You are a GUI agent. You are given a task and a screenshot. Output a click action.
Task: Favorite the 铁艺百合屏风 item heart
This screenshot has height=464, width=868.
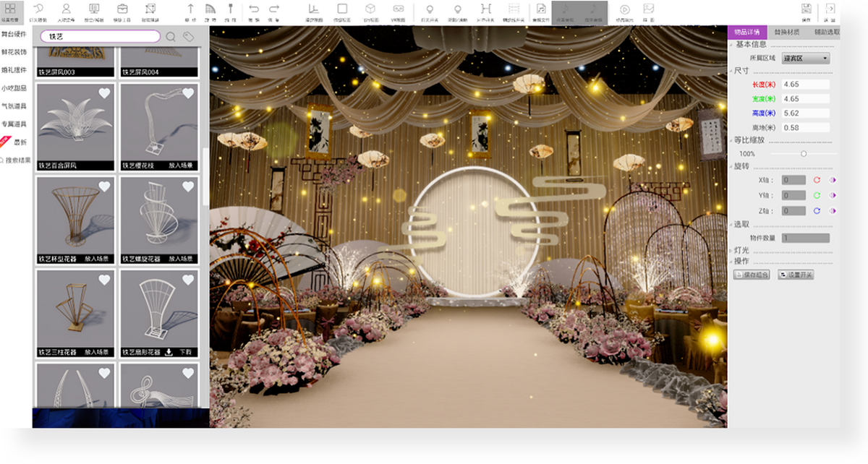(x=104, y=93)
